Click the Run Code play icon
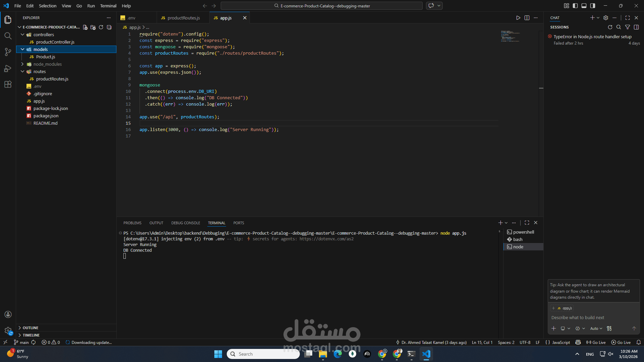 tap(518, 18)
